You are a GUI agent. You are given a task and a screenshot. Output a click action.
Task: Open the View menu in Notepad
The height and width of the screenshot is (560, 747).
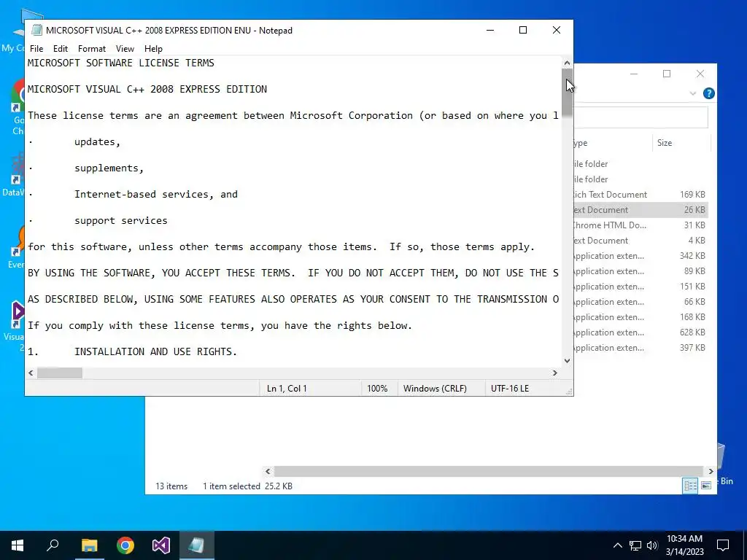[125, 49]
